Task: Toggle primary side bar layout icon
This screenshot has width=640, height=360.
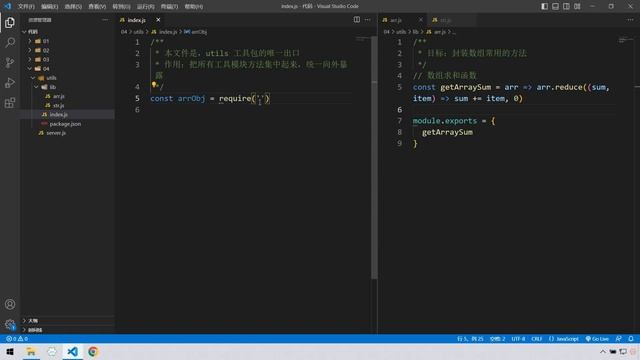Action: point(544,6)
